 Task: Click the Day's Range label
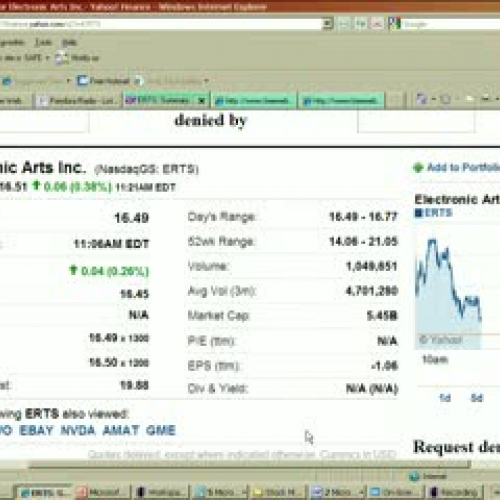click(x=222, y=217)
